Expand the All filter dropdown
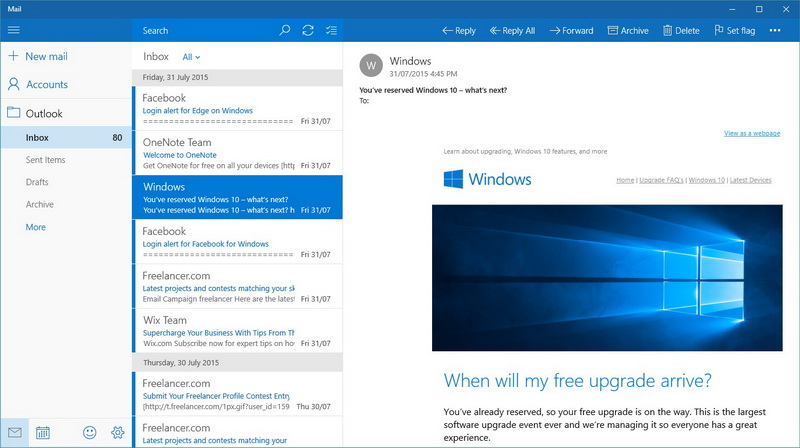The image size is (800, 448). click(x=191, y=57)
